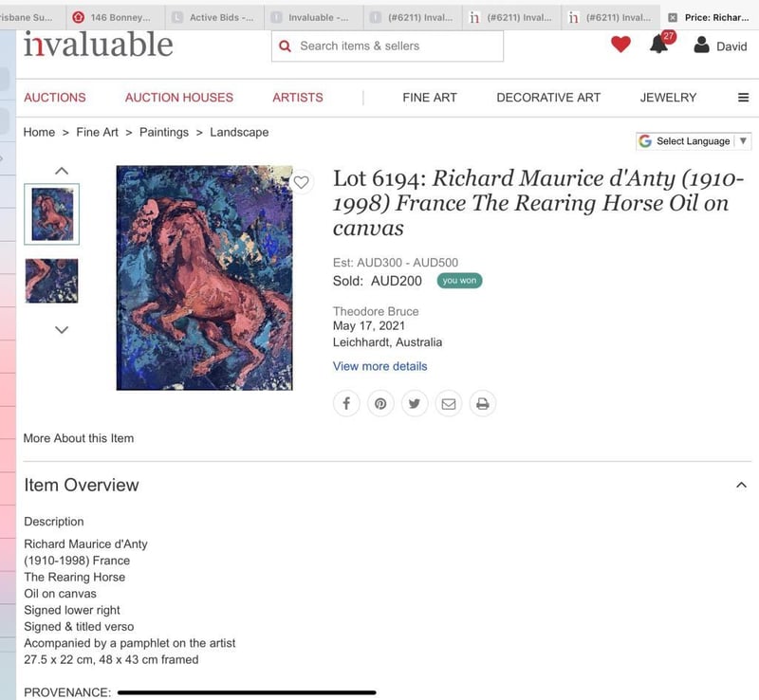Viewport: 759px width, 700px height.
Task: Switch to the Active Bids browser tab
Action: [214, 17]
